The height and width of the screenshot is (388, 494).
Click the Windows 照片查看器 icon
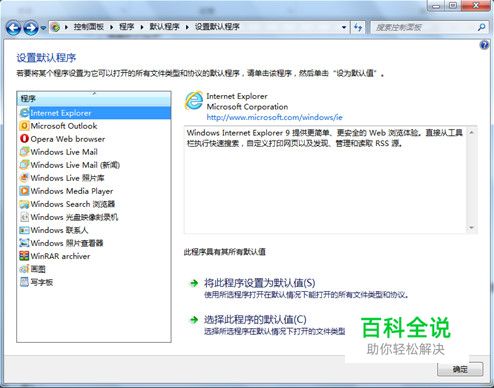24,243
